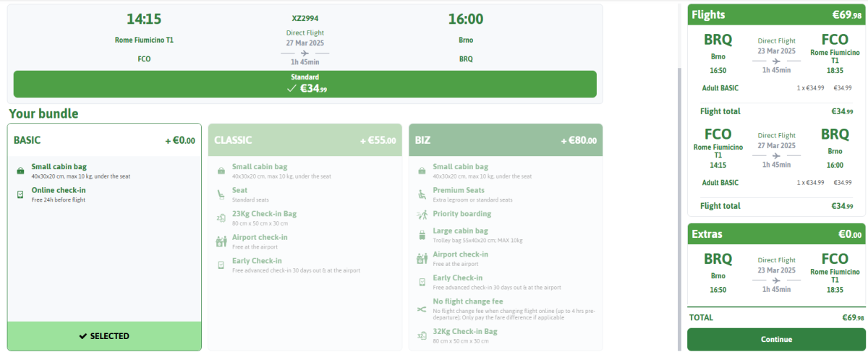Viewport: 868px width, 352px height.
Task: Click the no flight change fee icon
Action: coord(422,309)
